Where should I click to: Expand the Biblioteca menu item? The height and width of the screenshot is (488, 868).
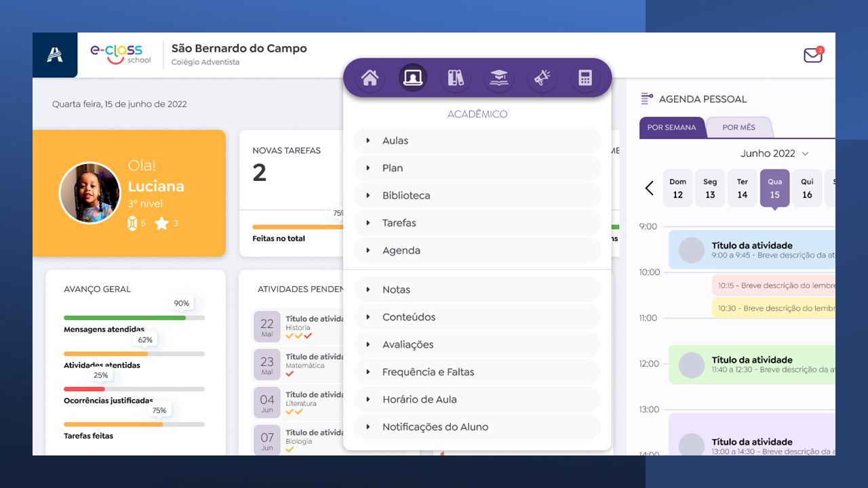click(x=477, y=195)
